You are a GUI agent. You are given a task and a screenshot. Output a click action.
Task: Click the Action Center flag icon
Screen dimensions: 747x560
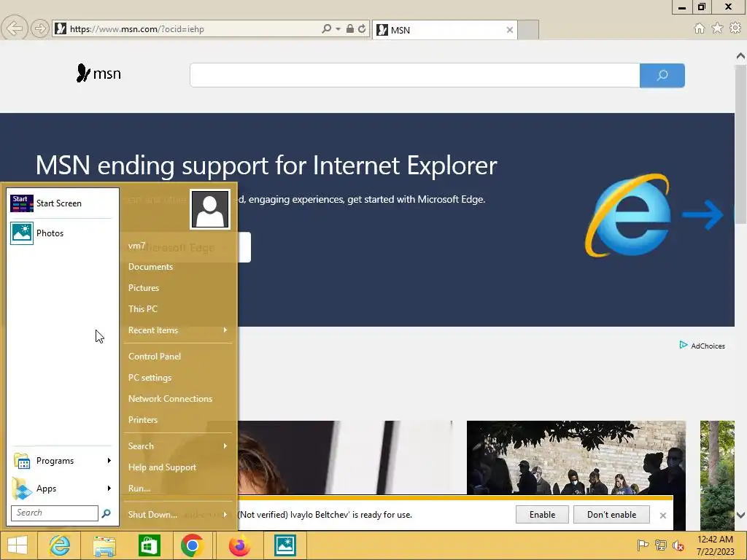tap(643, 545)
